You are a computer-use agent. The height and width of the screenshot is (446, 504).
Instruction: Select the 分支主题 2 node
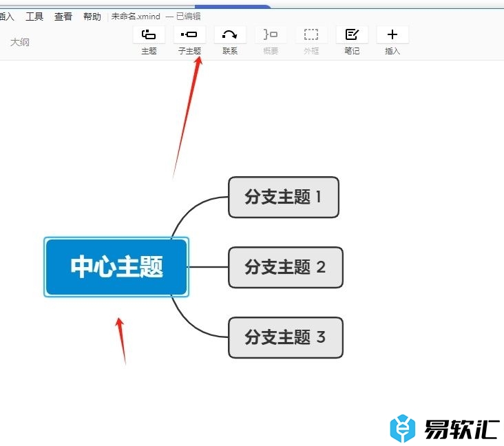coord(285,267)
